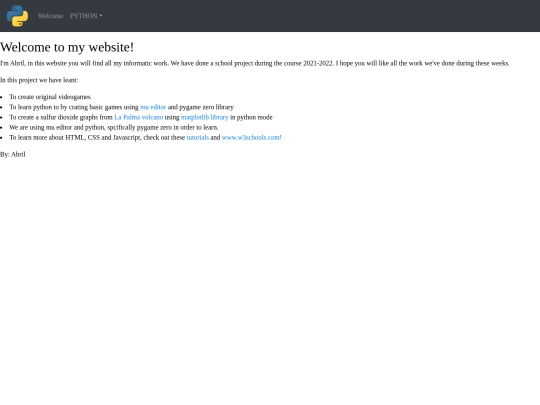Open the 'La Palma volcano' link
540x405 pixels.
click(x=138, y=117)
